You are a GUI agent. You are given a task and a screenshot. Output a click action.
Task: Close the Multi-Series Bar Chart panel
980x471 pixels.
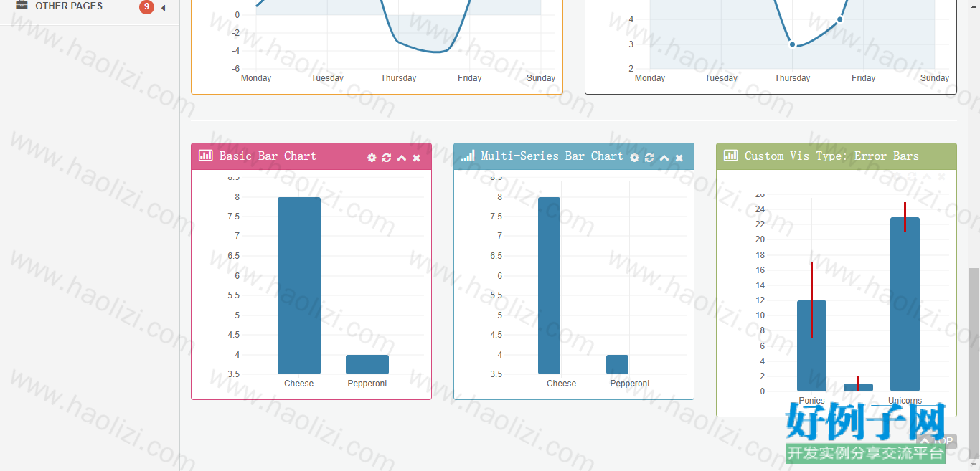679,158
